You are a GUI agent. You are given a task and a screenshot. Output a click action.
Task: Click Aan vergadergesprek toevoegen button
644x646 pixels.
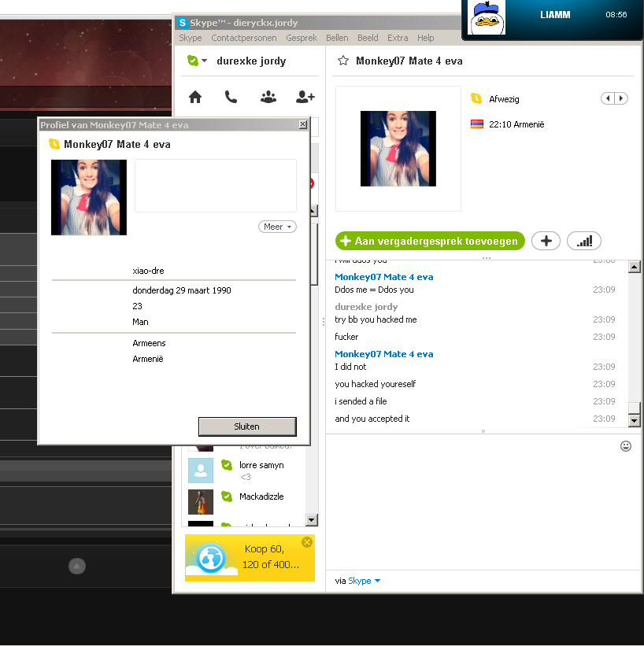point(430,241)
